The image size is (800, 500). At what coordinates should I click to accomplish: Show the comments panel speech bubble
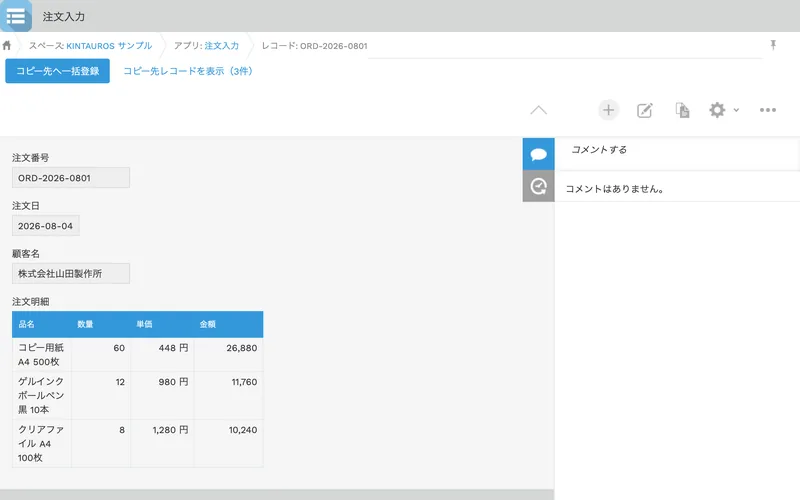click(538, 154)
